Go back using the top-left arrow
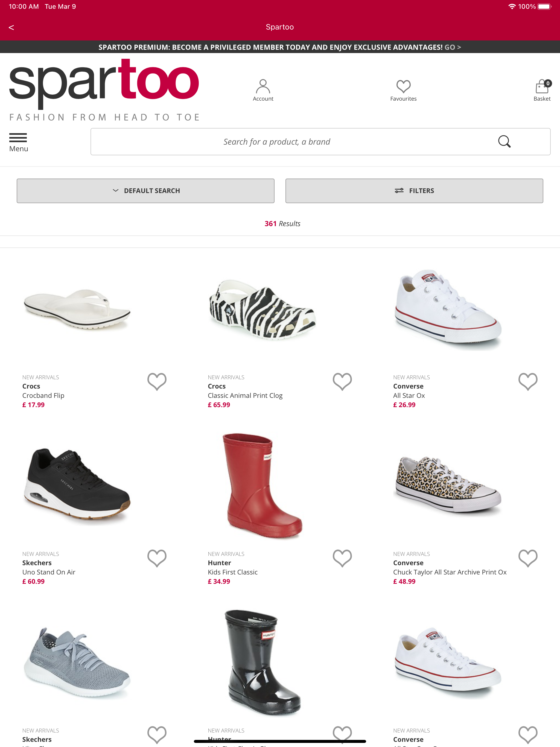This screenshot has height=747, width=560. 11,27
